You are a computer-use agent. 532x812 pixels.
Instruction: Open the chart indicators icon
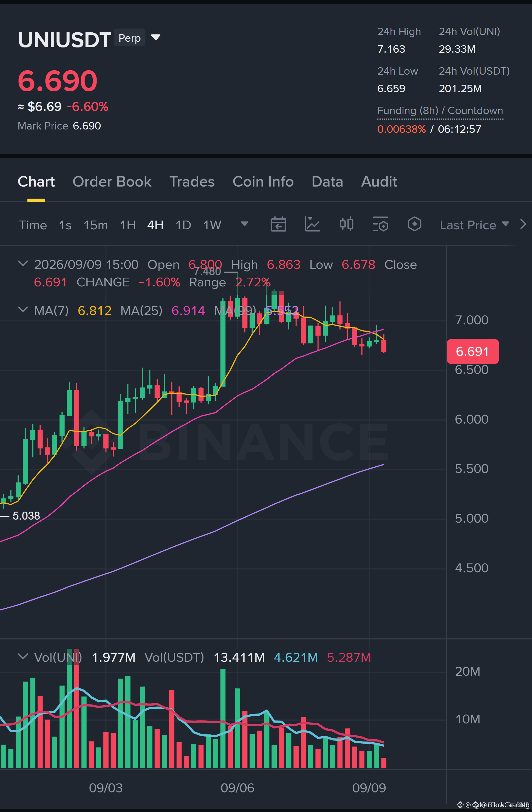[x=312, y=224]
